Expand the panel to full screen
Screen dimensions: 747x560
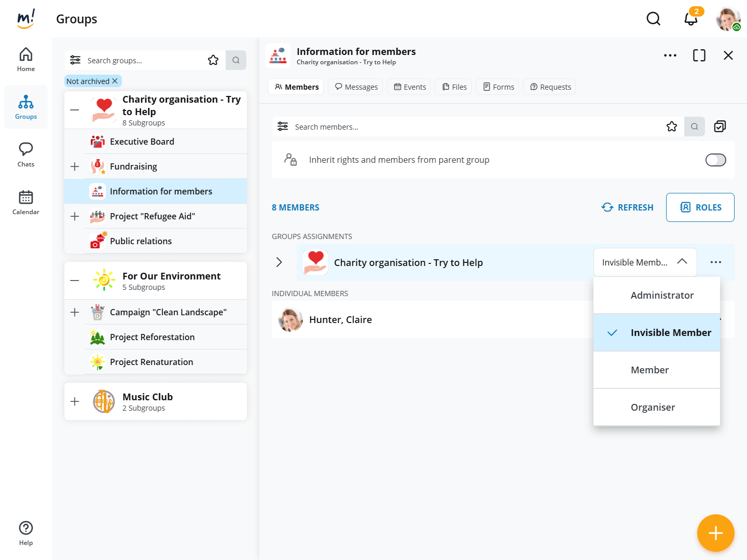tap(699, 55)
